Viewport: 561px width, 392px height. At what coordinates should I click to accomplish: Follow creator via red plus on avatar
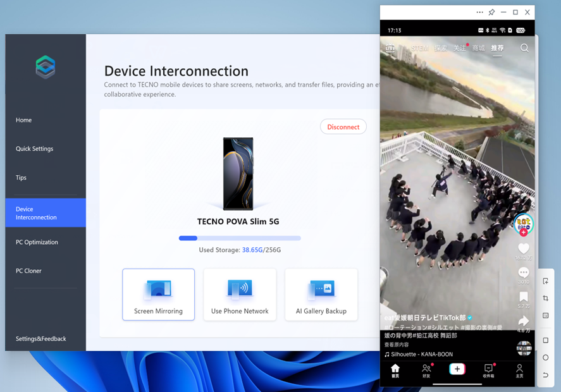[x=523, y=233]
